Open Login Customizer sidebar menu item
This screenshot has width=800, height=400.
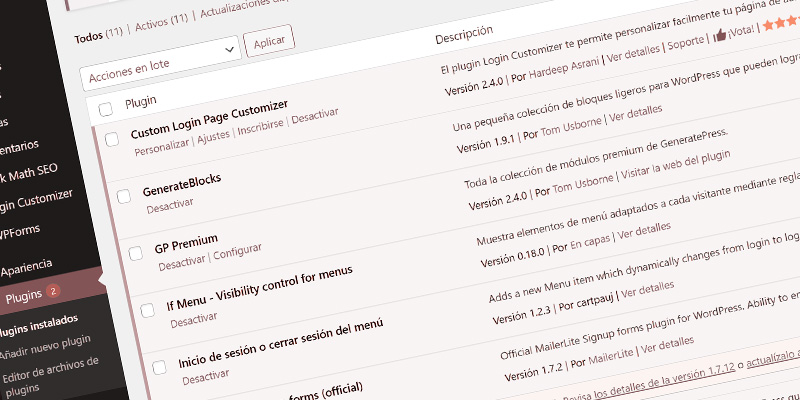pyautogui.click(x=36, y=201)
